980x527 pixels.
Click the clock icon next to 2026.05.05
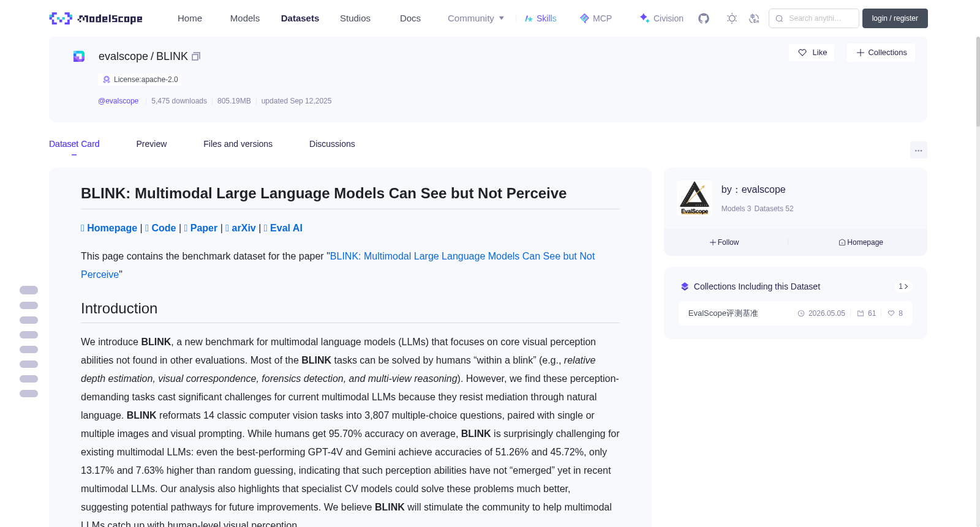(801, 313)
